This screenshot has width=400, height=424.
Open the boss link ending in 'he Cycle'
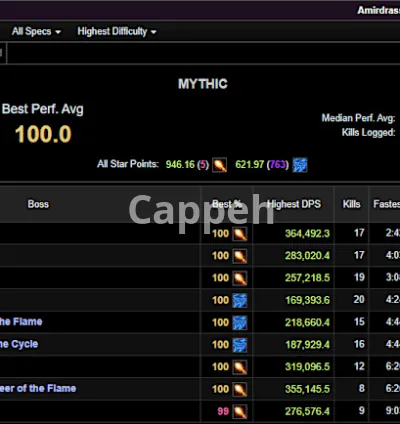(x=19, y=344)
